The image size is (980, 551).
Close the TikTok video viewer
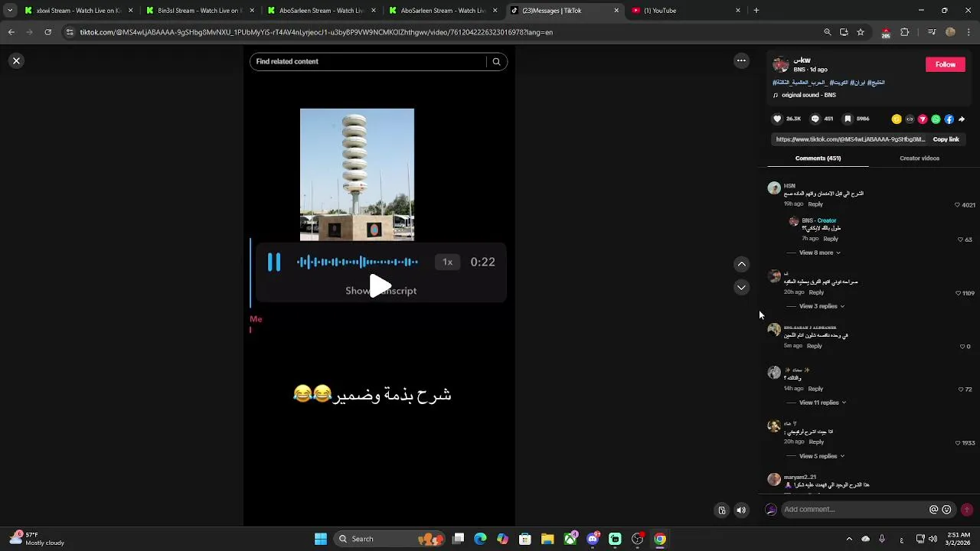(x=16, y=60)
